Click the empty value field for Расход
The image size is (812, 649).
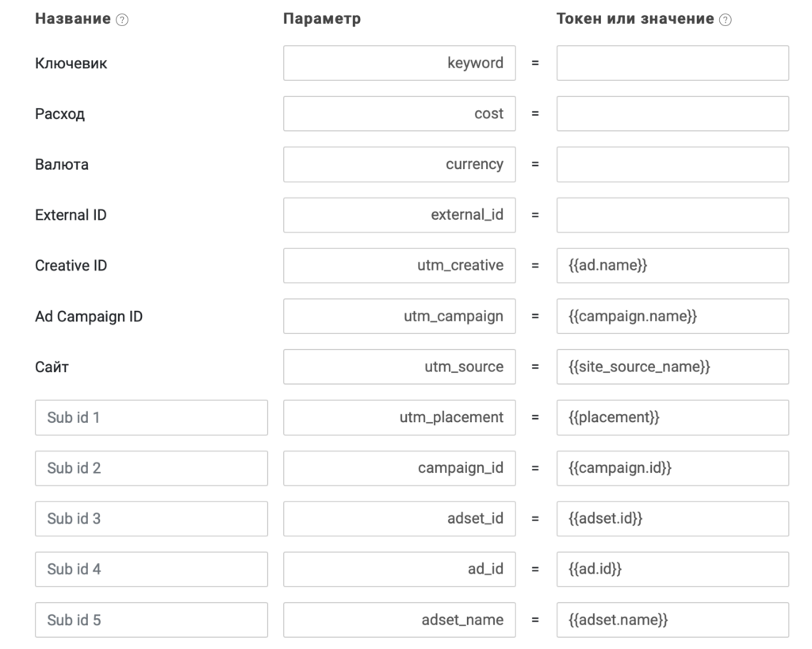[x=672, y=113]
